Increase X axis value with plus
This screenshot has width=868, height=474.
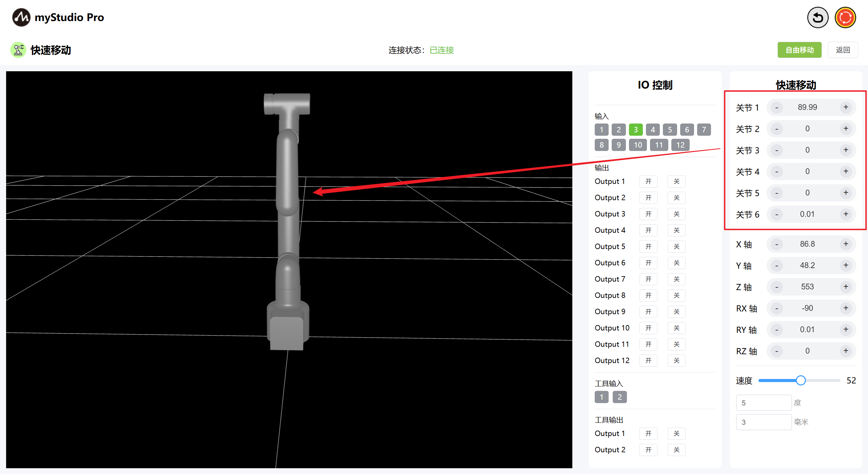pos(846,244)
